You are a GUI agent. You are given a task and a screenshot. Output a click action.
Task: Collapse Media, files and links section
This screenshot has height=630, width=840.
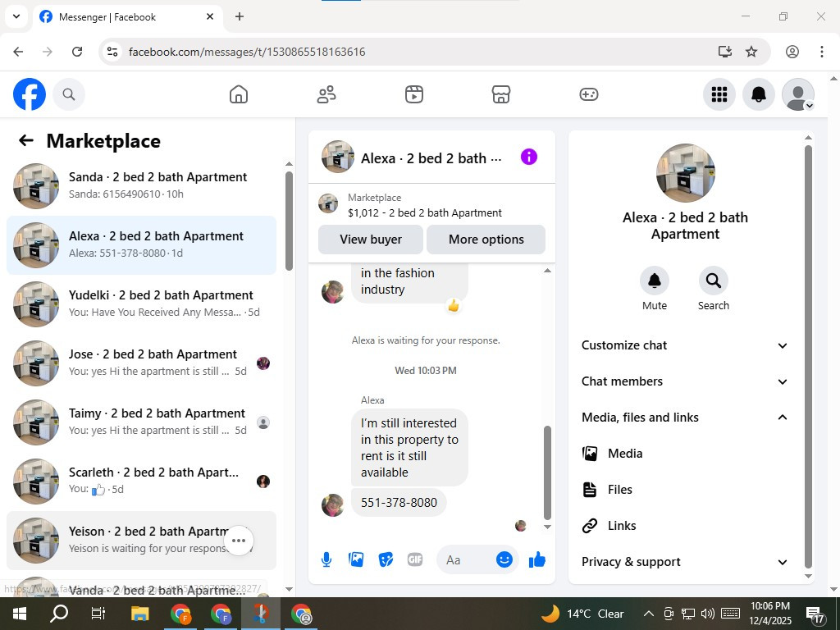[x=684, y=418]
